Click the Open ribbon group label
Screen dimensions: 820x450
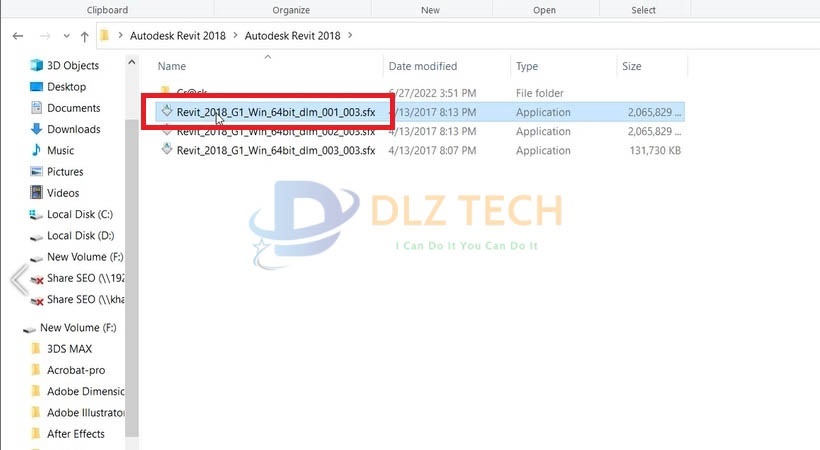tap(544, 10)
